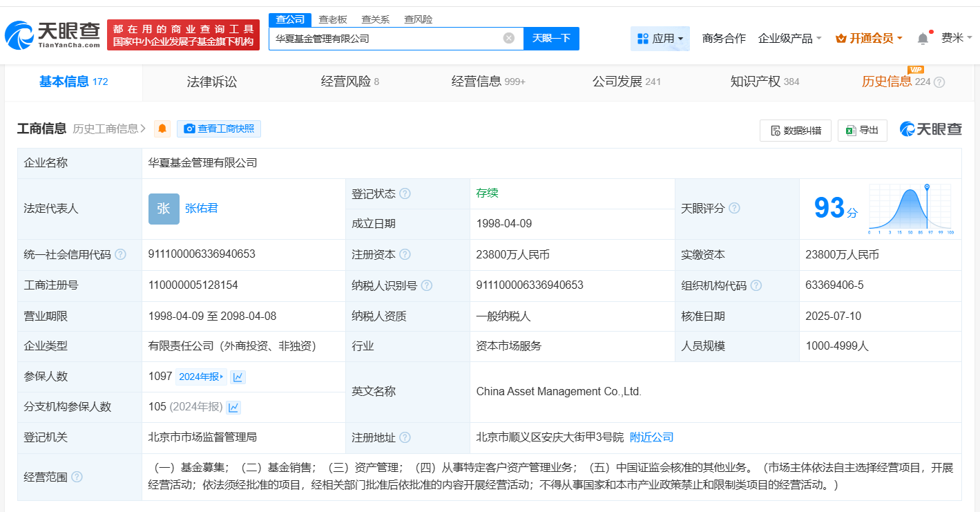
Task: Open help for 经营范围
Action: click(x=77, y=477)
